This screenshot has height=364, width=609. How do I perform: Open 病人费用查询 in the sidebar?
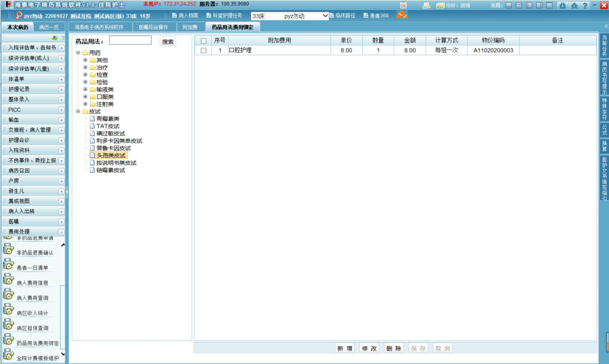pos(32,298)
